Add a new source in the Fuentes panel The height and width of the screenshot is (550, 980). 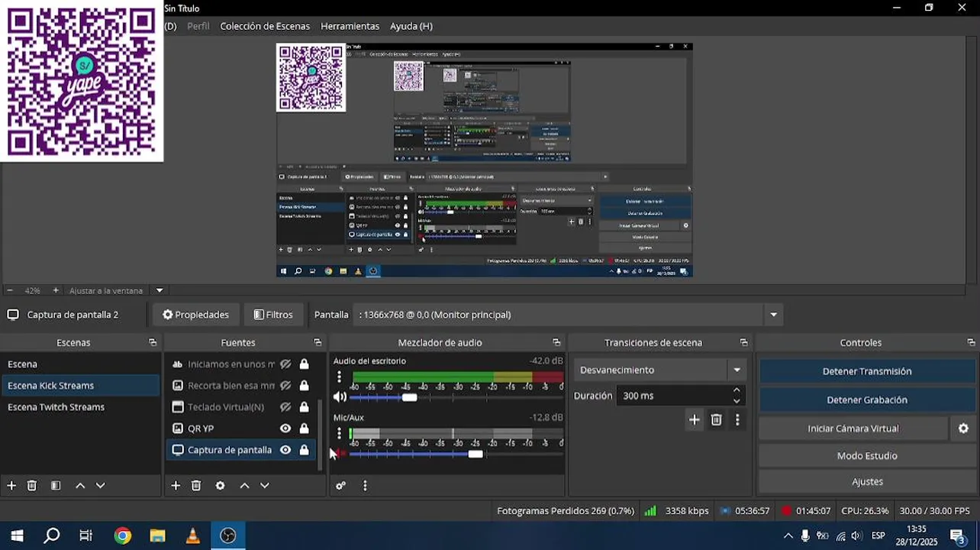[176, 485]
